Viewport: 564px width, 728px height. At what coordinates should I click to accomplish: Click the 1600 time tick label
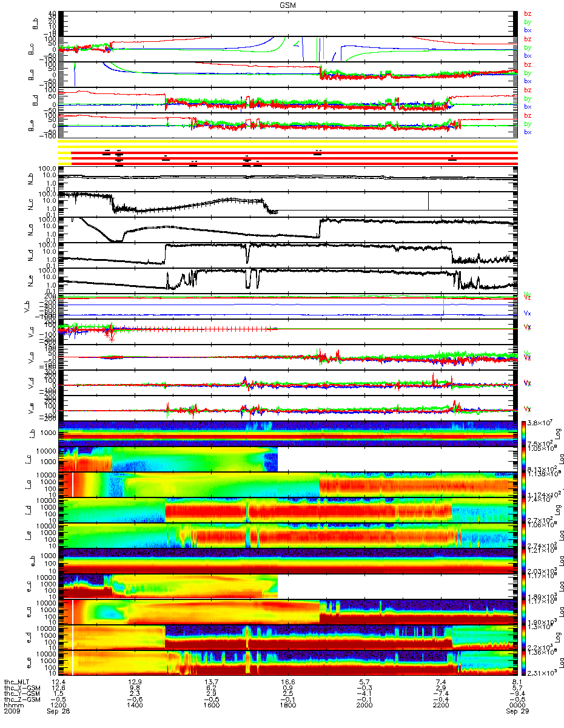click(x=211, y=706)
